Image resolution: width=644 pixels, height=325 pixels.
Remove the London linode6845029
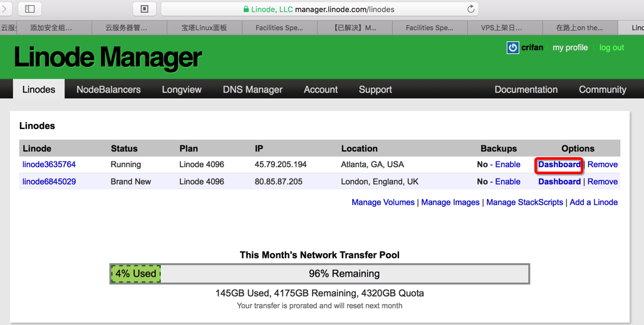(x=603, y=182)
